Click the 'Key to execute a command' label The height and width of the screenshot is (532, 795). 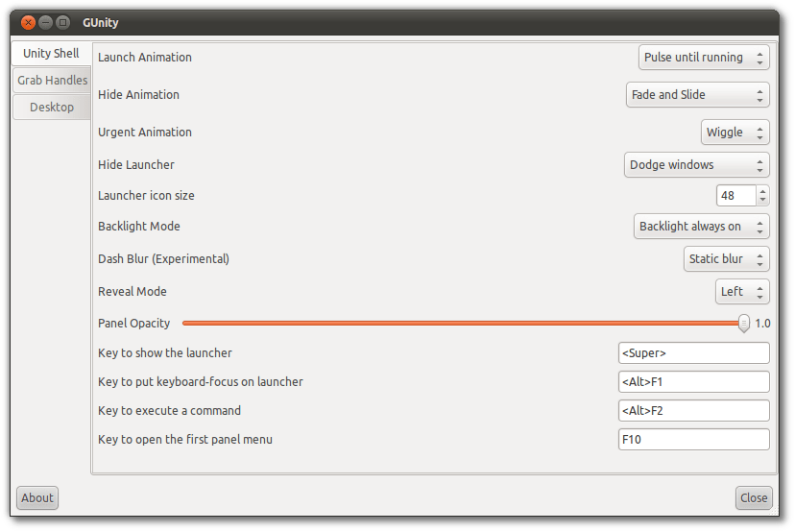tap(169, 411)
